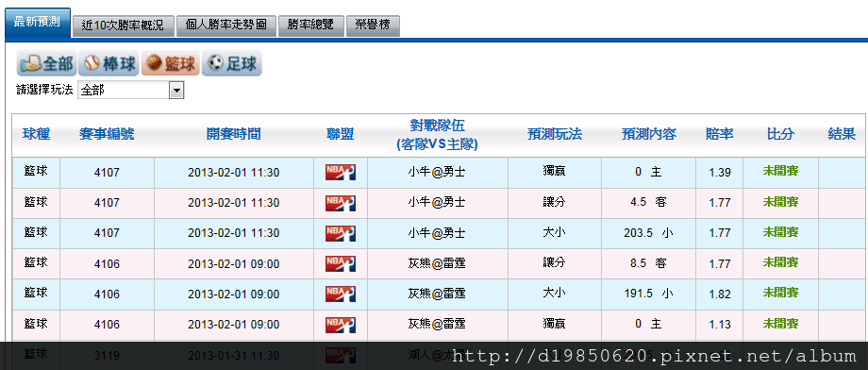Click NBA logo in 灰熊@雷霆 獨贏 row
The width and height of the screenshot is (868, 370).
(340, 324)
